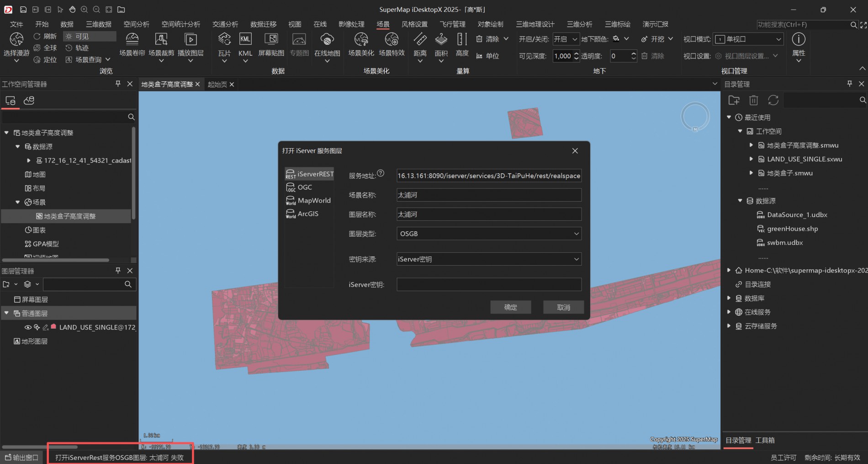This screenshot has height=464, width=868.
Task: Click the 地下颜色 color swatch
Action: tap(616, 39)
